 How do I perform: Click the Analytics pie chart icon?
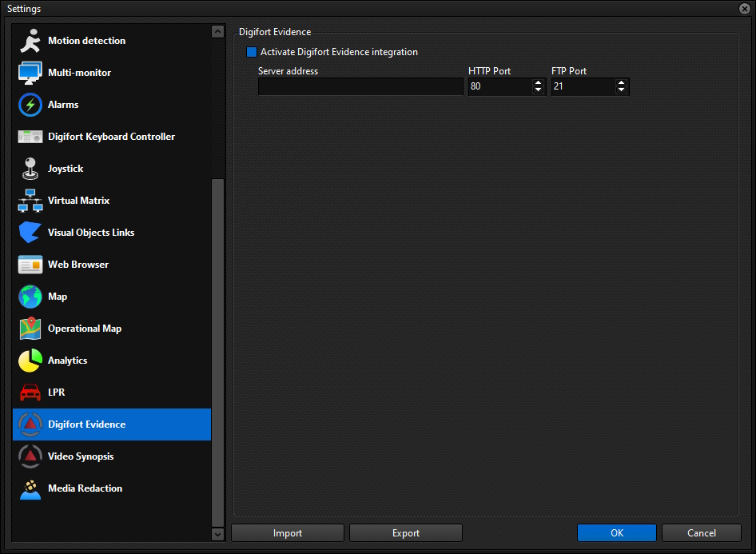(x=30, y=361)
